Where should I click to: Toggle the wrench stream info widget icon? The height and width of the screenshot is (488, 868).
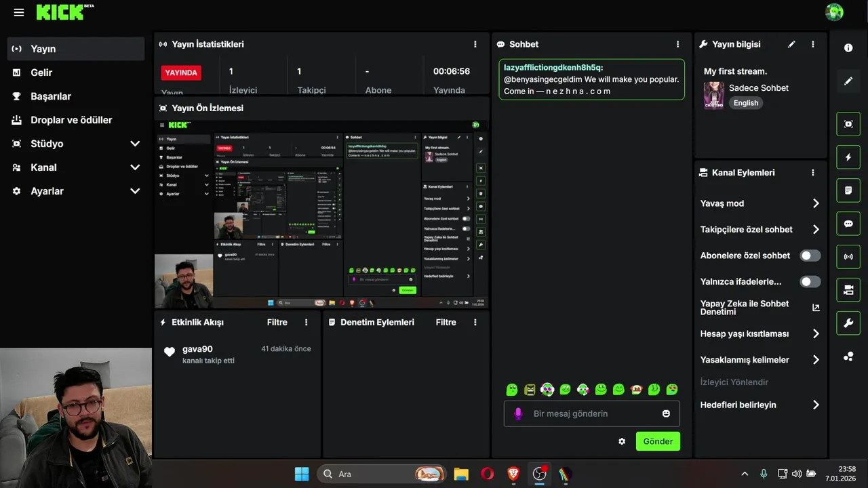(x=848, y=323)
